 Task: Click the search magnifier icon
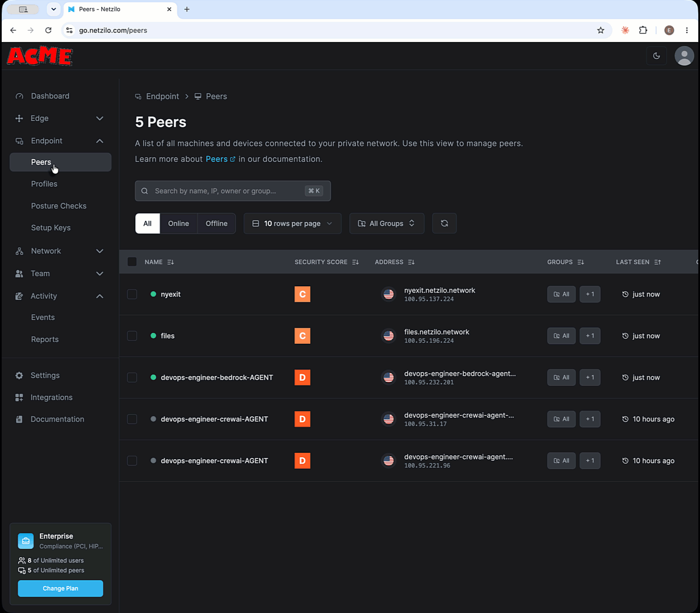tap(145, 191)
